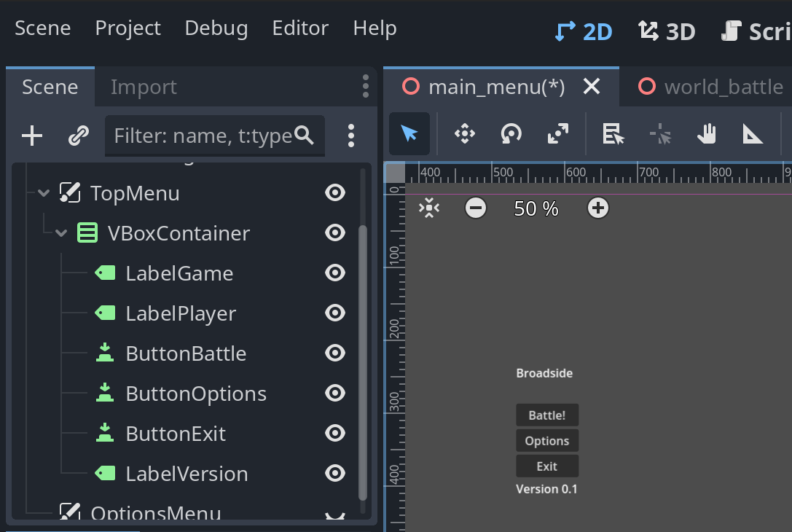The width and height of the screenshot is (792, 532).
Task: Hide the LabelVersion node
Action: pos(335,474)
